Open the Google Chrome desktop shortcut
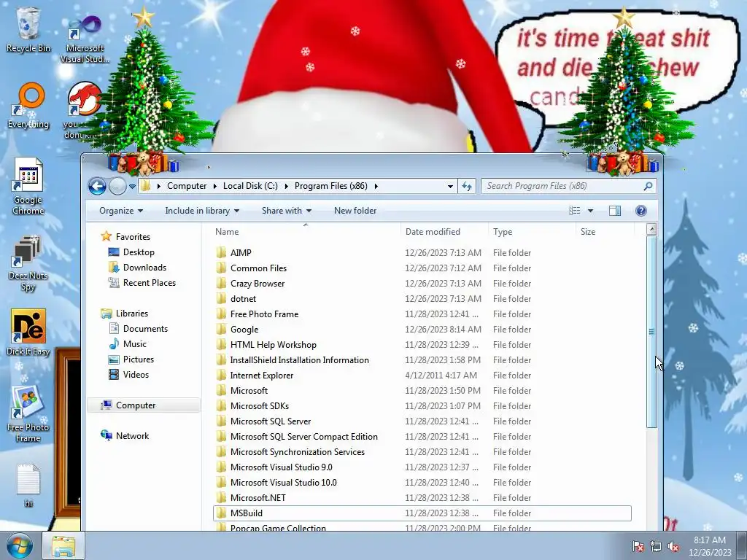747x560 pixels. click(x=28, y=187)
